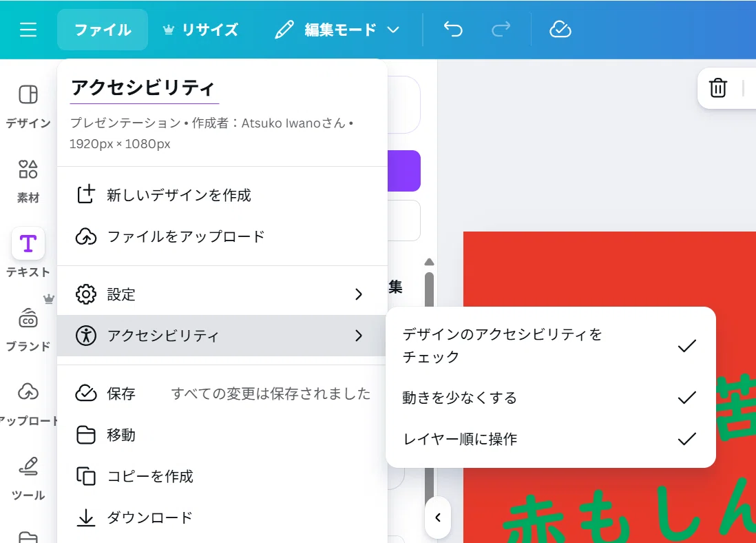Edit the design title アクセシビリティ
Viewport: 756px width, 543px height.
[x=144, y=88]
